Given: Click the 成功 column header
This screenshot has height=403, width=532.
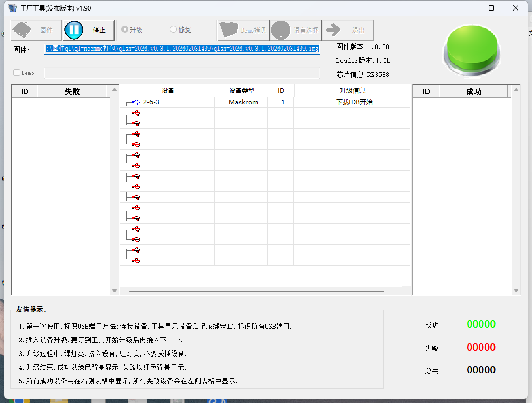Looking at the screenshot, I should (x=473, y=91).
